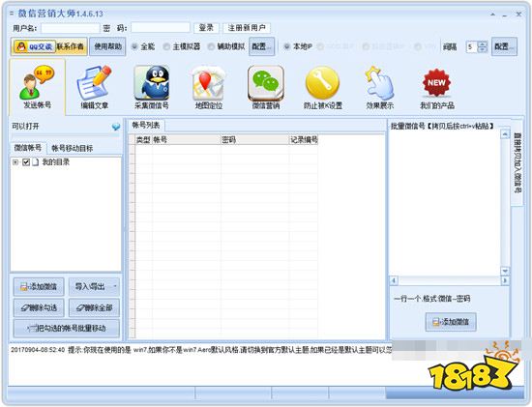
Task: Toggle the 我的目录 checkbox
Action: point(26,162)
